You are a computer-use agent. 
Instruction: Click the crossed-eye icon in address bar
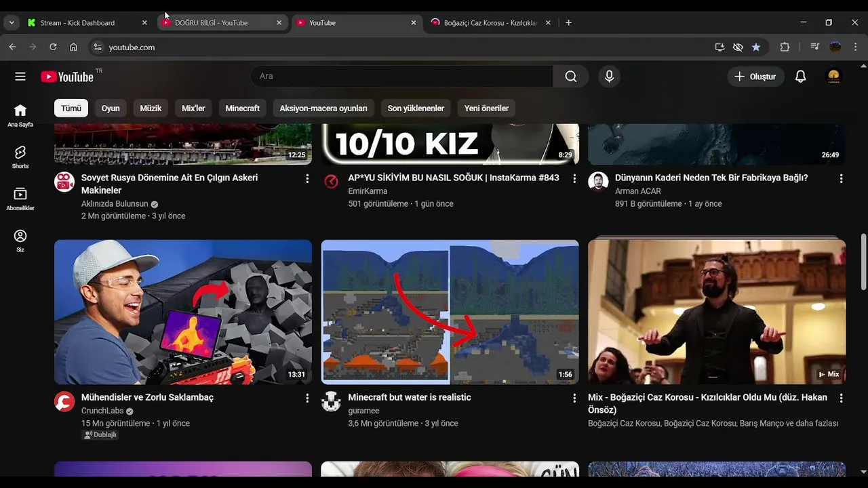738,47
